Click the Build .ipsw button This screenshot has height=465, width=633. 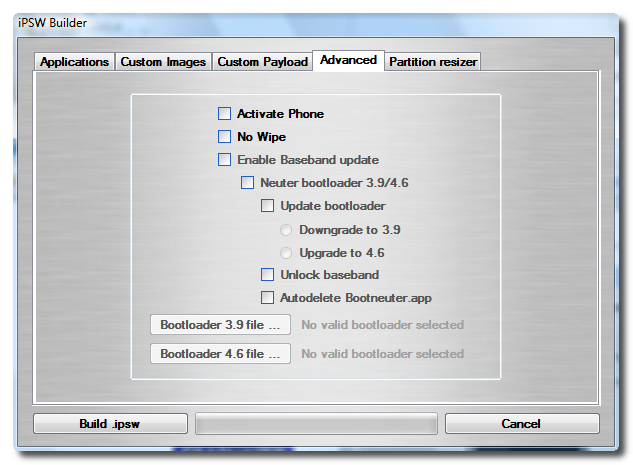coord(110,424)
